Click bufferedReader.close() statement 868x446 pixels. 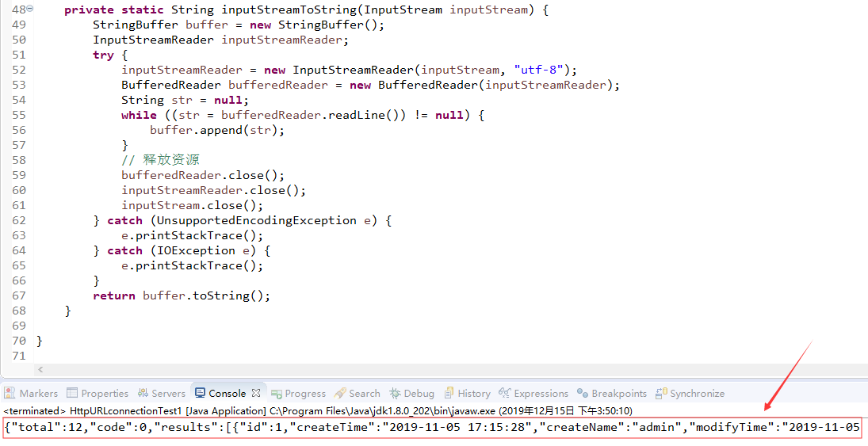pyautogui.click(x=203, y=175)
